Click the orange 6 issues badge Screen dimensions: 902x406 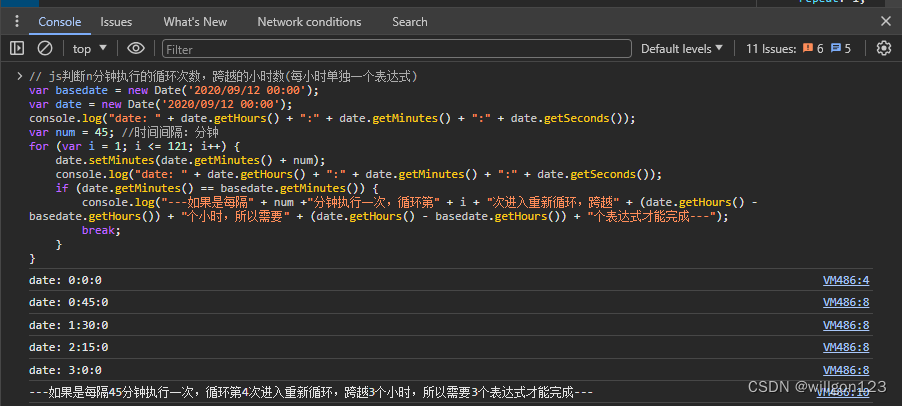pyautogui.click(x=813, y=49)
